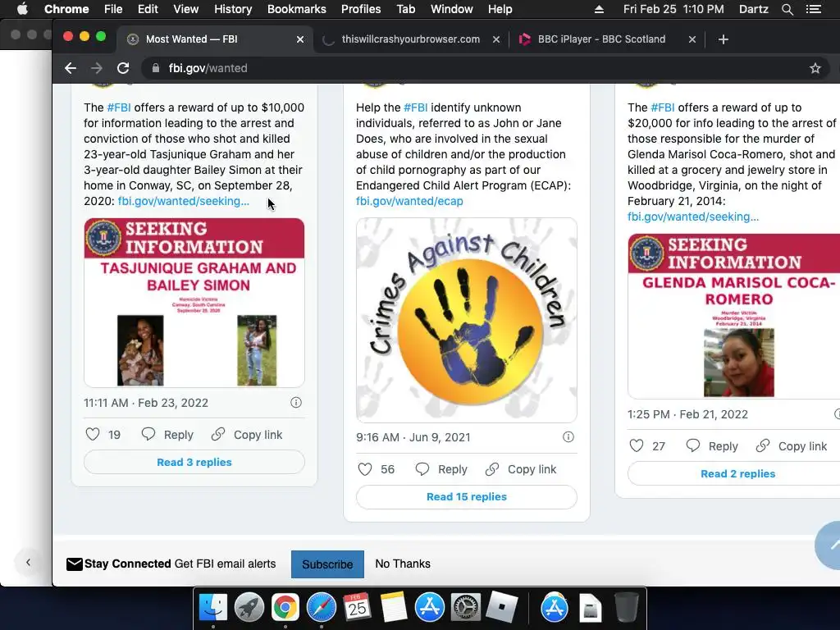This screenshot has height=630, width=840.
Task: Open Safari from the Dock
Action: (x=322, y=608)
